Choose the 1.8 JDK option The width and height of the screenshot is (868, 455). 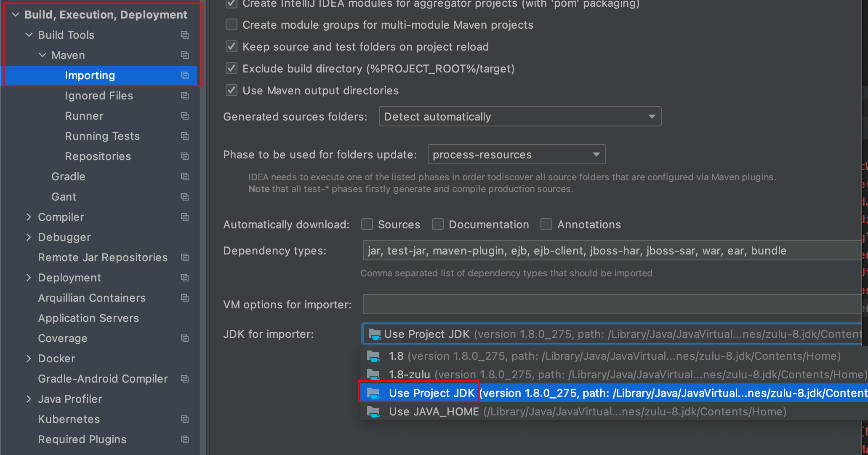(396, 356)
